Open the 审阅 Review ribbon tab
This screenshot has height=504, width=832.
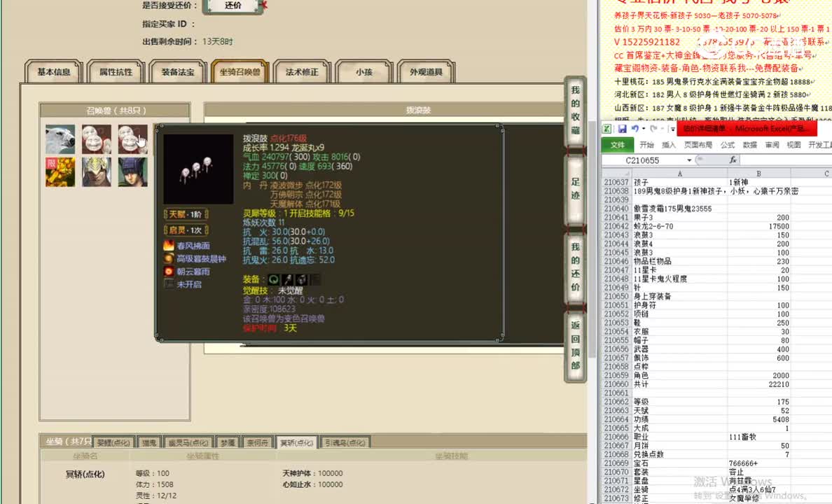click(772, 145)
